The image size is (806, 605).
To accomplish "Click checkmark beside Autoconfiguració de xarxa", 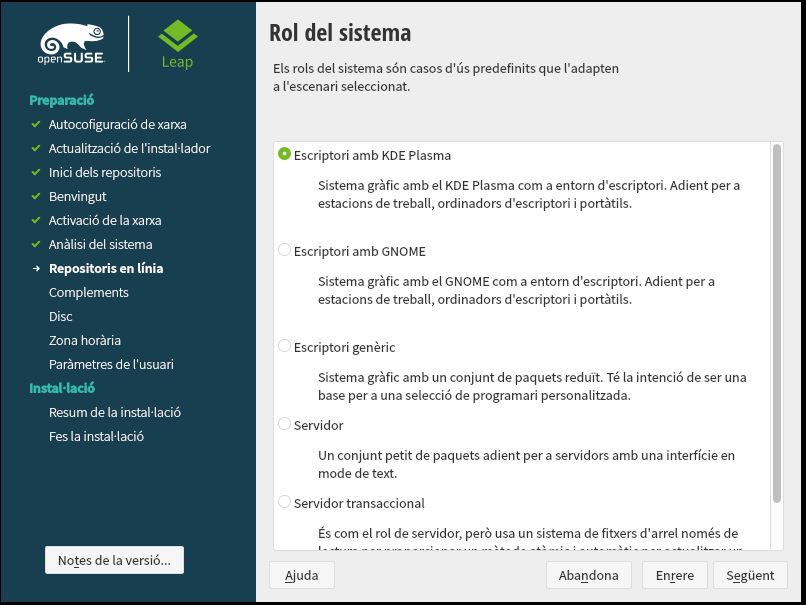I will tap(35, 125).
